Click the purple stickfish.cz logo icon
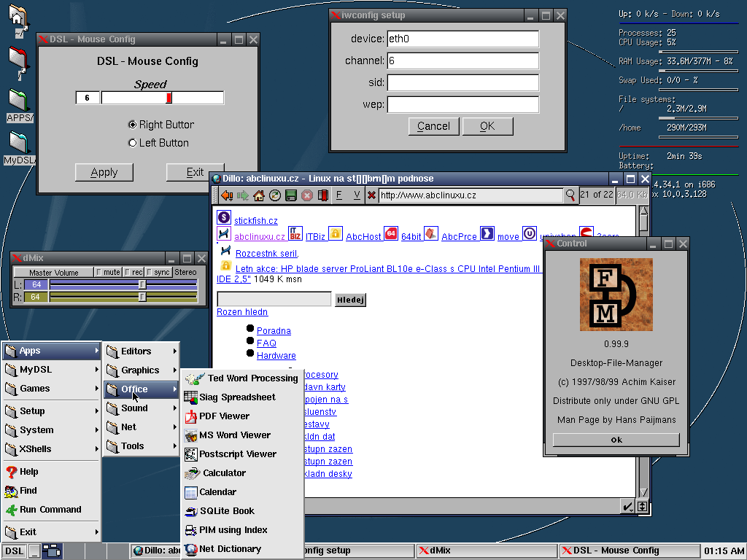The image size is (747, 560). pos(224,217)
